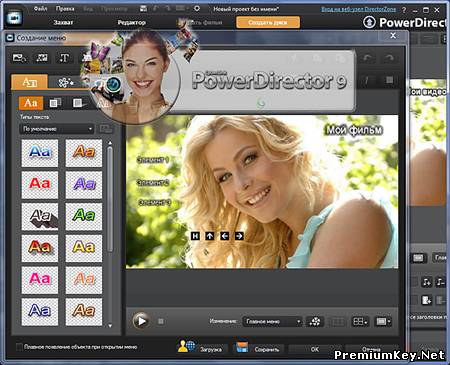
Task: Open the 'Правка' menu in main window
Action: 65,9
